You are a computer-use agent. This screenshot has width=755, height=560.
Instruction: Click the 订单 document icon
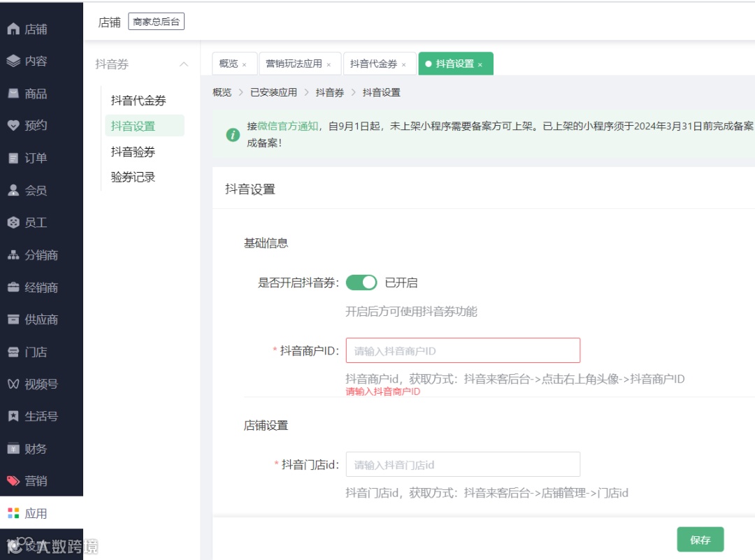click(x=13, y=158)
